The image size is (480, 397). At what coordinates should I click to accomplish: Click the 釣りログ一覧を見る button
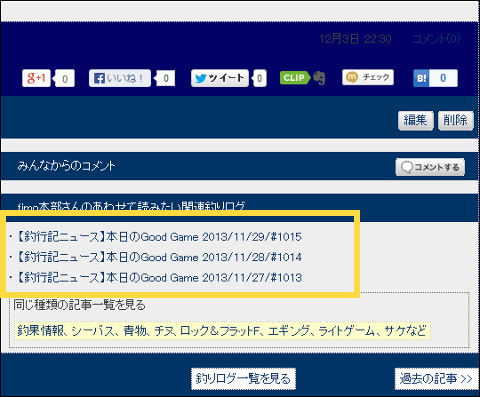point(243,379)
